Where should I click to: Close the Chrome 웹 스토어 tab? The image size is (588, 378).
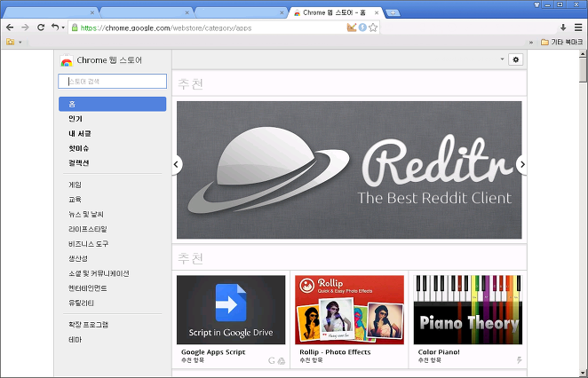point(377,12)
